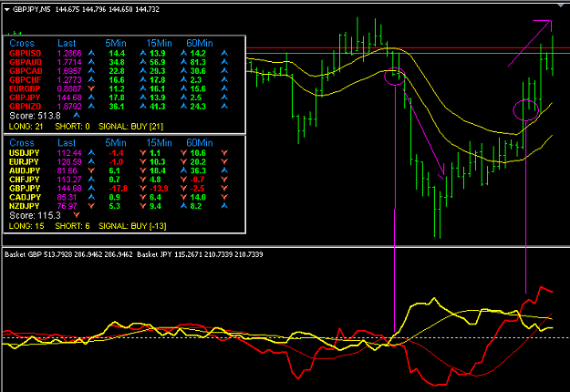Click the blue up arrow after GBPUSD's 1.2866
570x392 pixels.
91,53
